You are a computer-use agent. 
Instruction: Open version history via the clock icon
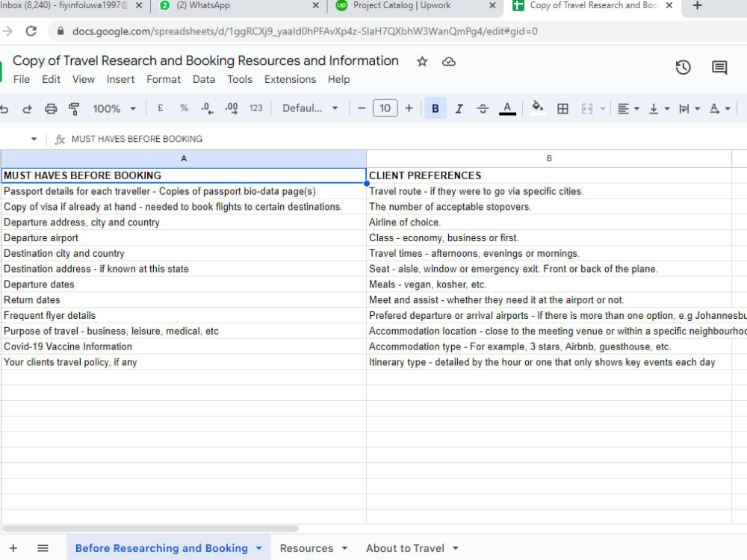pos(683,67)
